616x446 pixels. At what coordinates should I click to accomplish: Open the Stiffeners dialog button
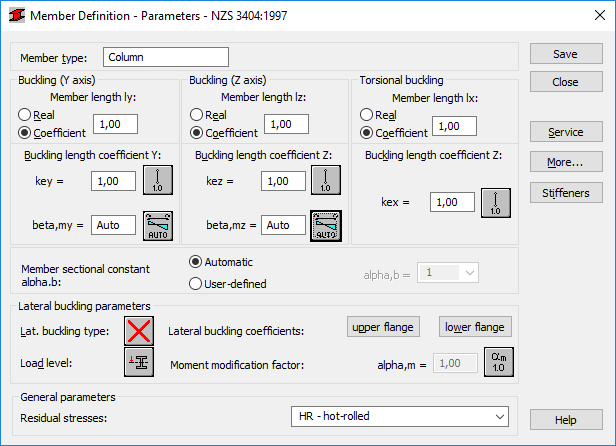(x=566, y=193)
